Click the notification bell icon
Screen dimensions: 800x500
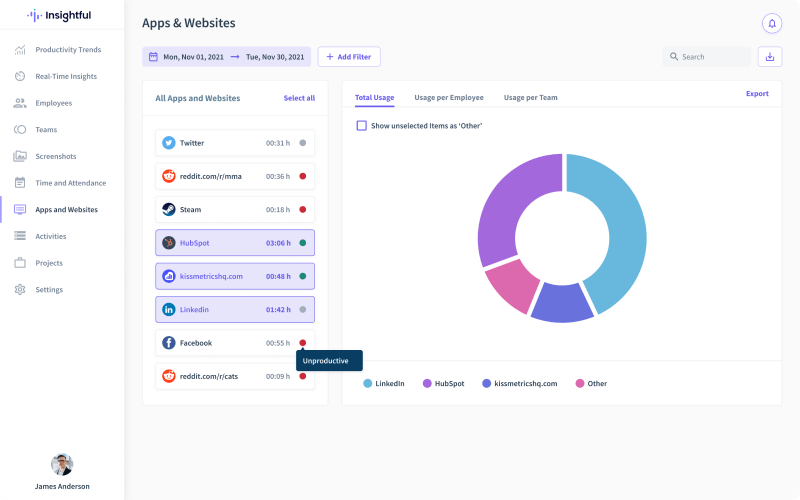(771, 23)
